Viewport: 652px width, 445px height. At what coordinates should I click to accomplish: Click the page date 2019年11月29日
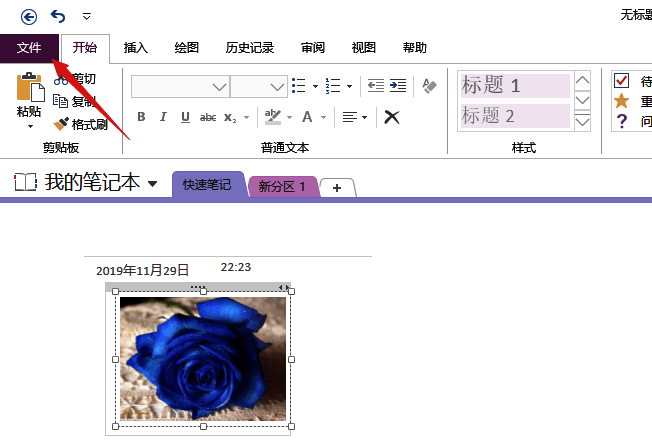click(143, 271)
